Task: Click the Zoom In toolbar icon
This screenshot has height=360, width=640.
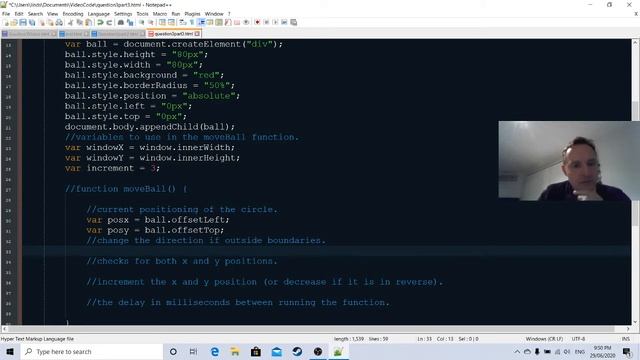Action: [x=141, y=22]
